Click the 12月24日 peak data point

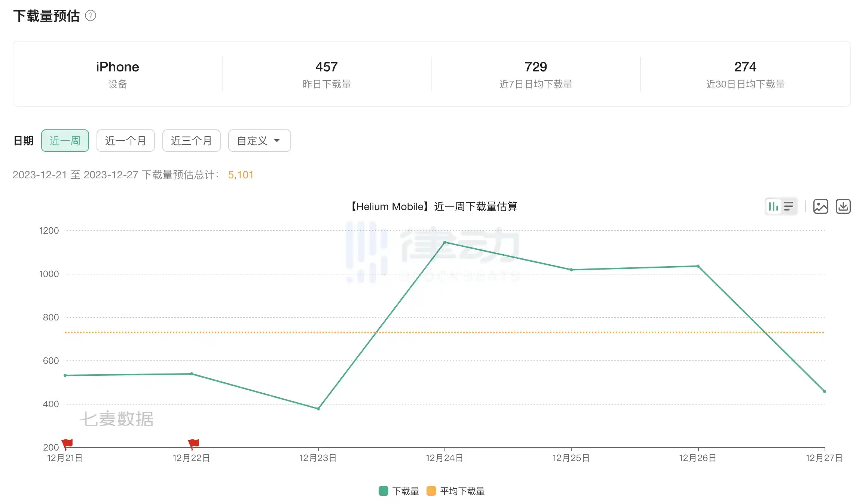tap(444, 242)
